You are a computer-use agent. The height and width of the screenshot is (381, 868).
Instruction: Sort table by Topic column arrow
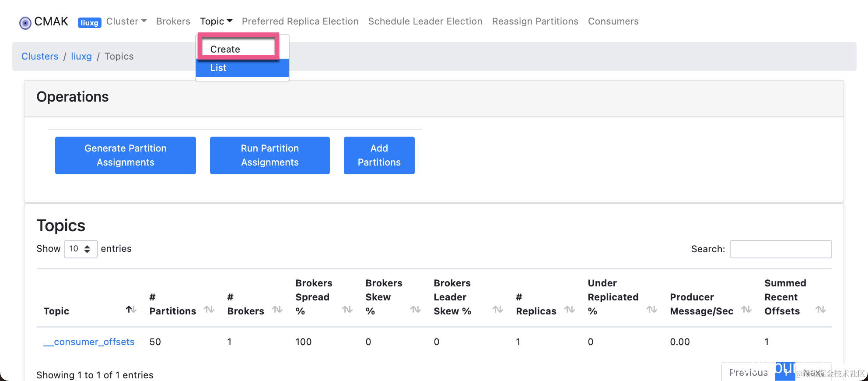131,310
